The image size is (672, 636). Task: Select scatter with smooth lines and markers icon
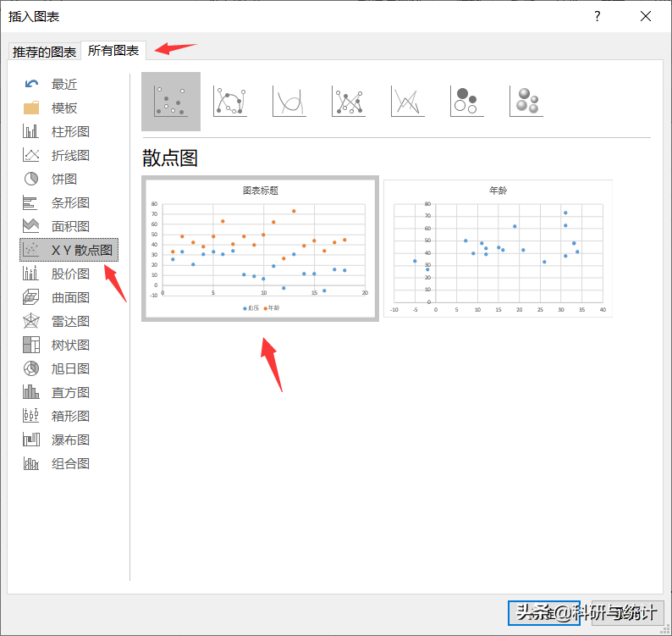(x=230, y=102)
